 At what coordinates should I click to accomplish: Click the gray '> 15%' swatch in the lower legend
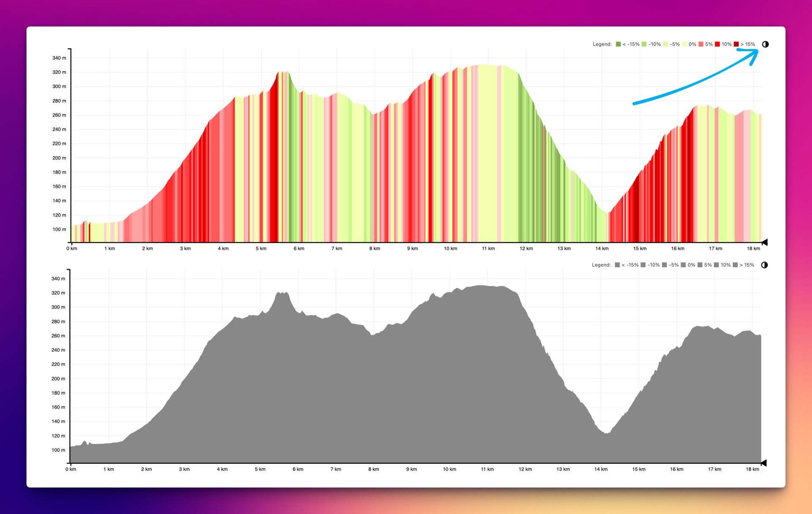(x=735, y=265)
